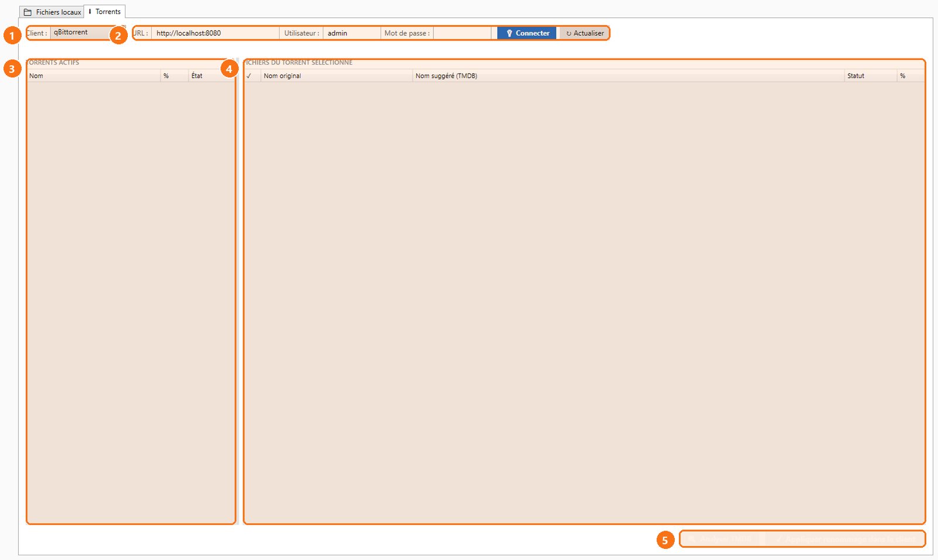Viewport: 938px width, 560px height.
Task: Focus the URL field with http://localhost:8080
Action: click(x=215, y=33)
